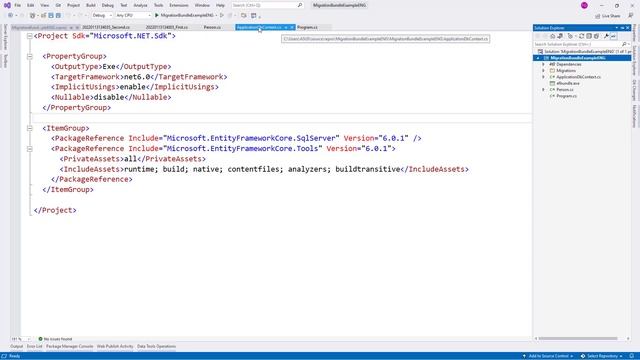Click the Pending Changes Filter icon
640x360 pixels.
click(570, 36)
